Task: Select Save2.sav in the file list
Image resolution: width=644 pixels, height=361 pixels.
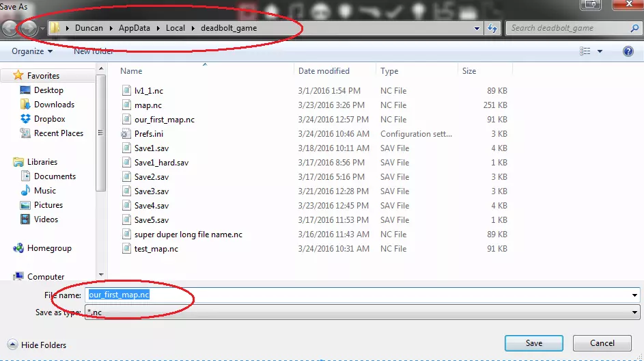Action: (x=152, y=177)
